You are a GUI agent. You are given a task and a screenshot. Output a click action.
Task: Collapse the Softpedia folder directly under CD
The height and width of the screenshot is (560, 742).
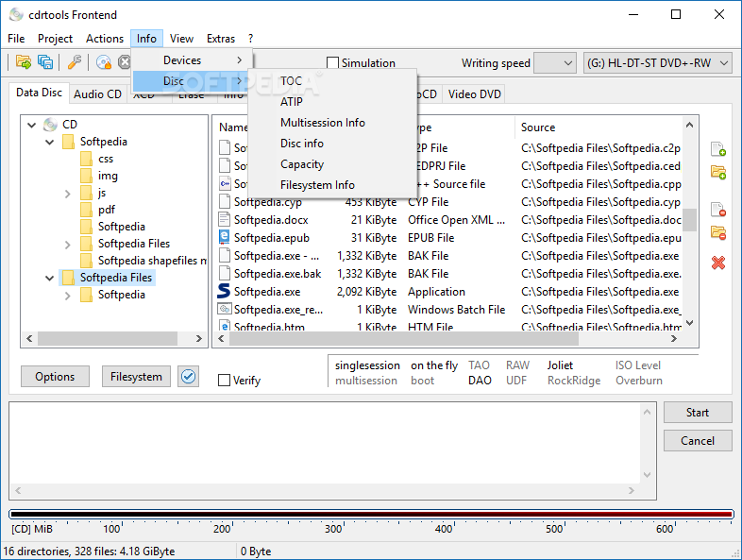[x=50, y=142]
